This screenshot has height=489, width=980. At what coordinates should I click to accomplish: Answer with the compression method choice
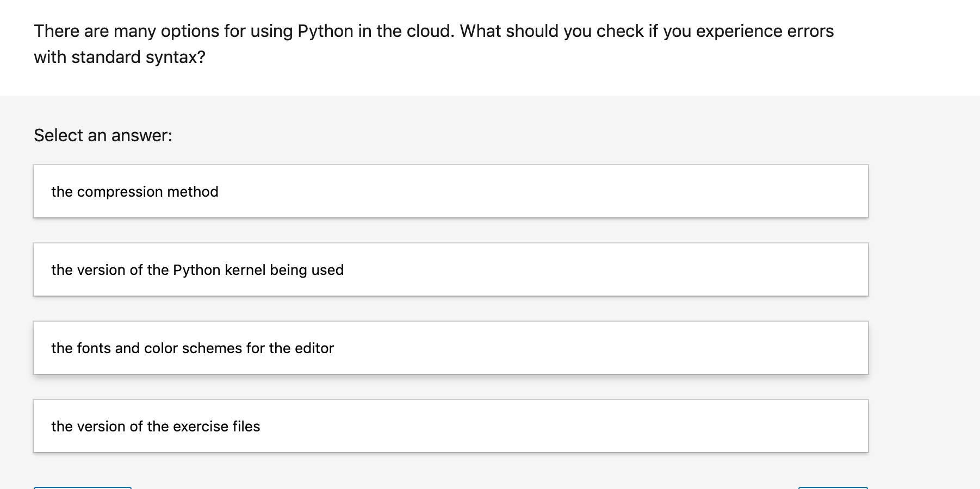[451, 191]
